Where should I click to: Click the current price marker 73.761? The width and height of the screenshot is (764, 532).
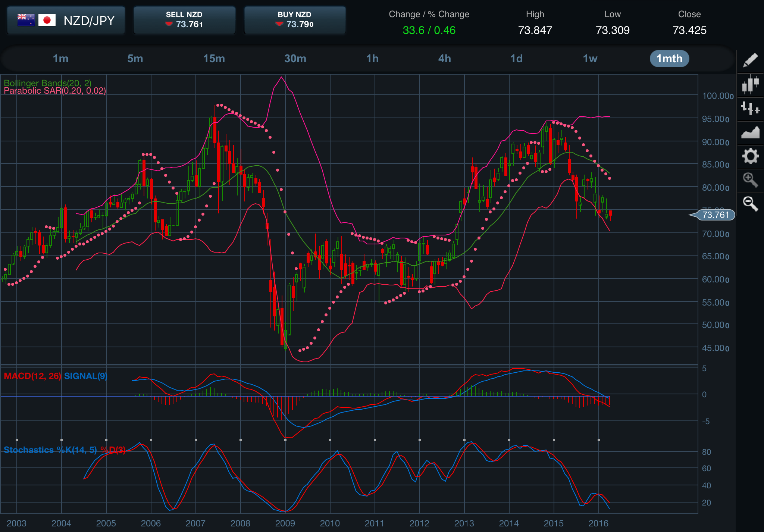[712, 215]
